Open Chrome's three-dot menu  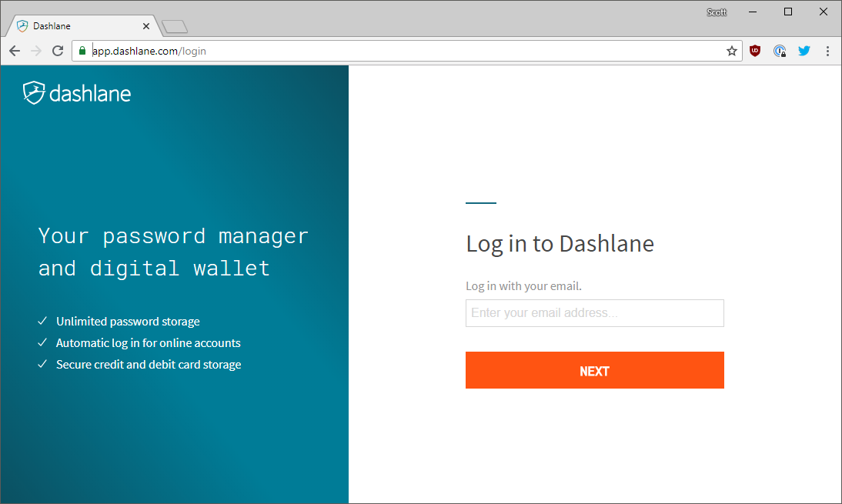point(827,51)
